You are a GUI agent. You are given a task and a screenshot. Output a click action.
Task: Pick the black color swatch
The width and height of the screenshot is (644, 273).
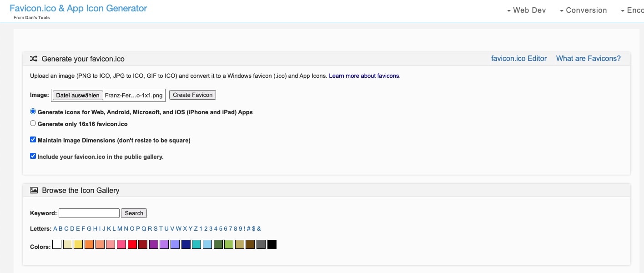tap(272, 245)
